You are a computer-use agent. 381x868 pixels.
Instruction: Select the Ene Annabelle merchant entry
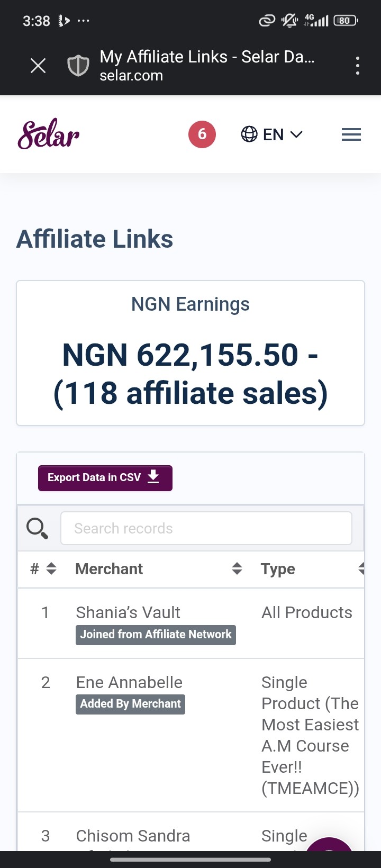click(129, 682)
